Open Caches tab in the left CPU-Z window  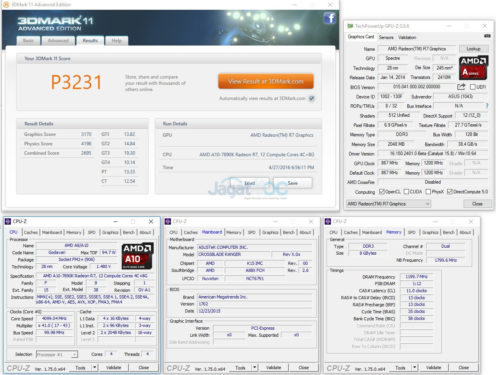click(x=31, y=232)
